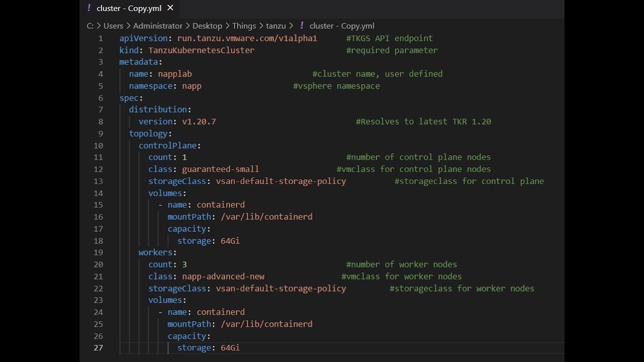Click the count value 1 on line 11

pyautogui.click(x=185, y=157)
